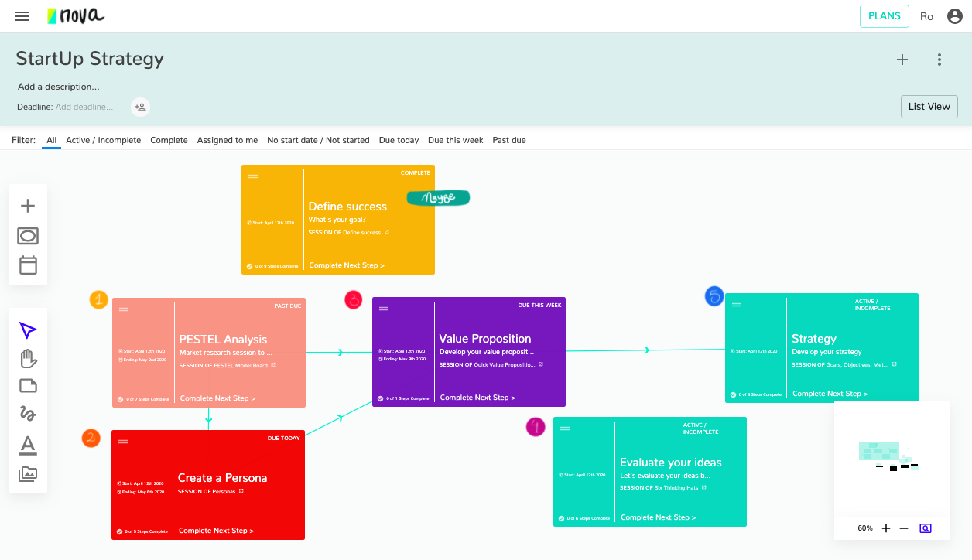The width and height of the screenshot is (972, 560).
Task: Click the minimap overview thumbnail
Action: (892, 458)
